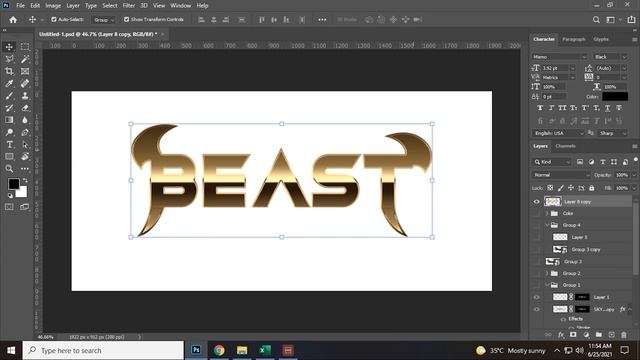Create a new group folder icon
The height and width of the screenshot is (360, 640).
click(599, 335)
